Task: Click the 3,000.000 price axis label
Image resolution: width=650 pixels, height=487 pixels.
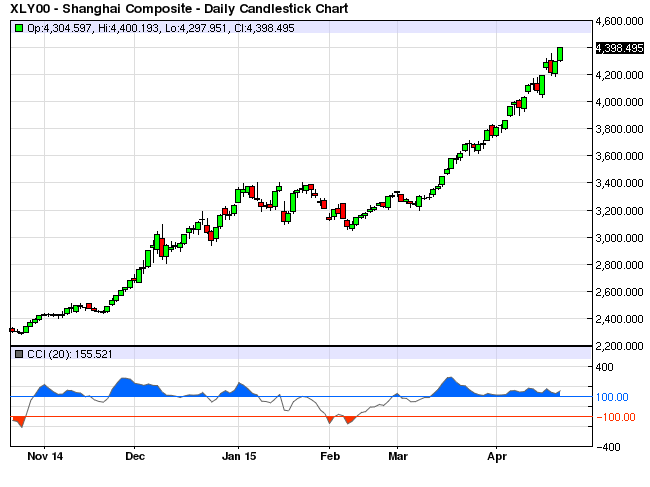Action: 619,238
